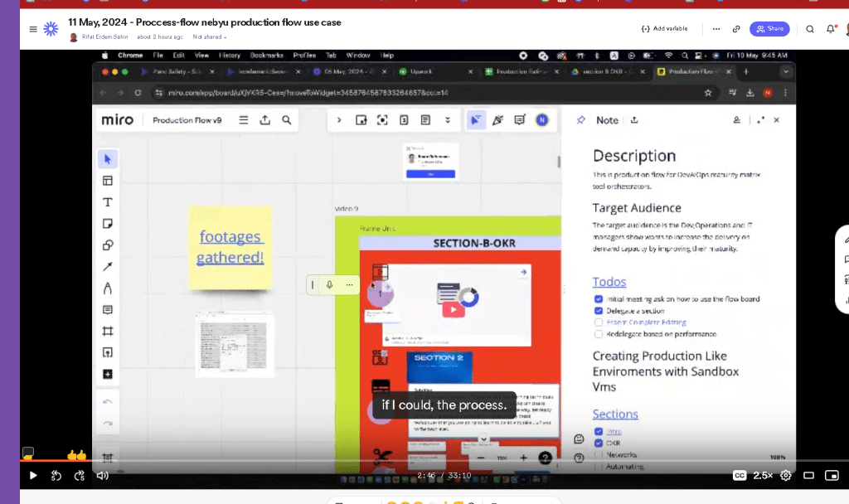Open the Not shared dropdown

[210, 36]
